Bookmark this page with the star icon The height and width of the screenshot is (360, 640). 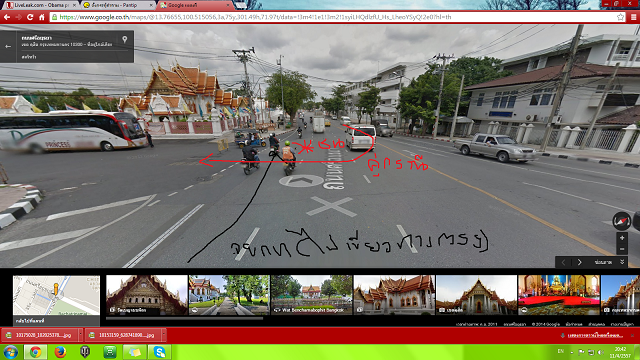(620, 17)
